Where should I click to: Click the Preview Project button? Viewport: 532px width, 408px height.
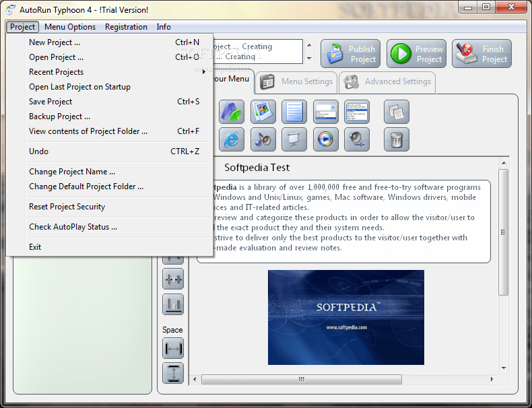point(416,54)
